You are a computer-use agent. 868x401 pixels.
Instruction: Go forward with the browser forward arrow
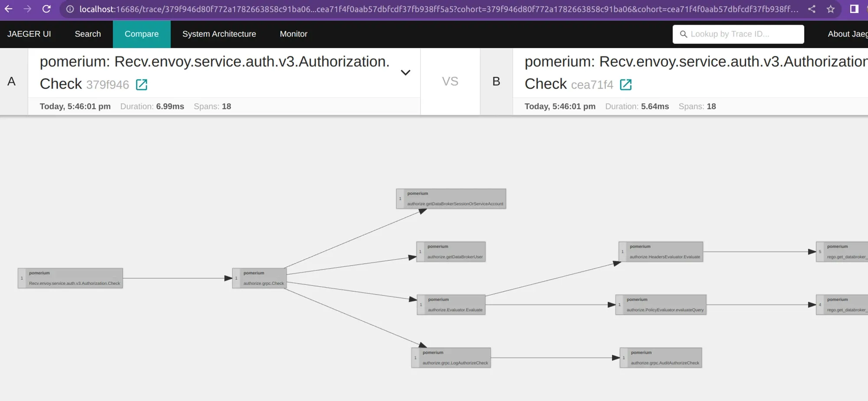click(x=27, y=9)
